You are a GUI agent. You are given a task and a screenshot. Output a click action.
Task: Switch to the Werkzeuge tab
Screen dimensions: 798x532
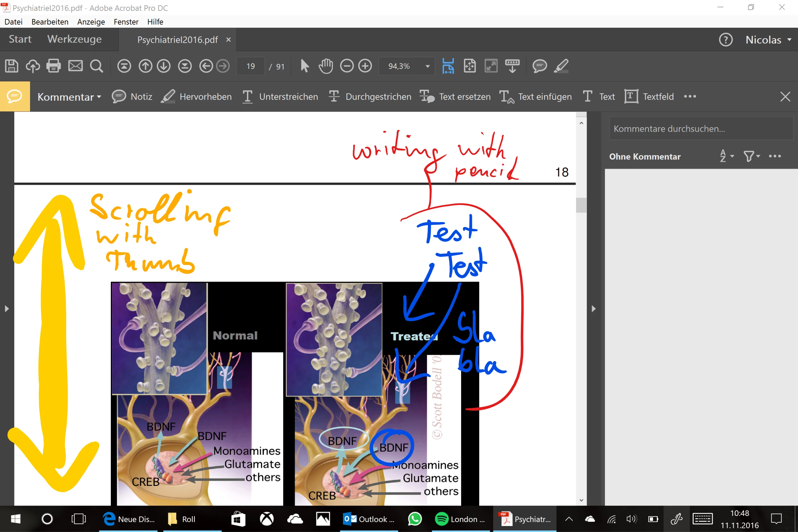pos(74,39)
